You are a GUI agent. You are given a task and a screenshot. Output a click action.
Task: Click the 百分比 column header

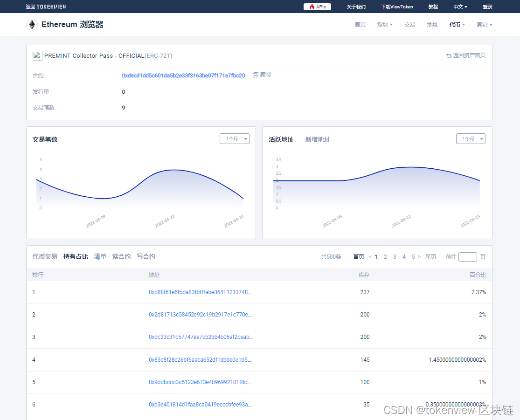pyautogui.click(x=478, y=275)
